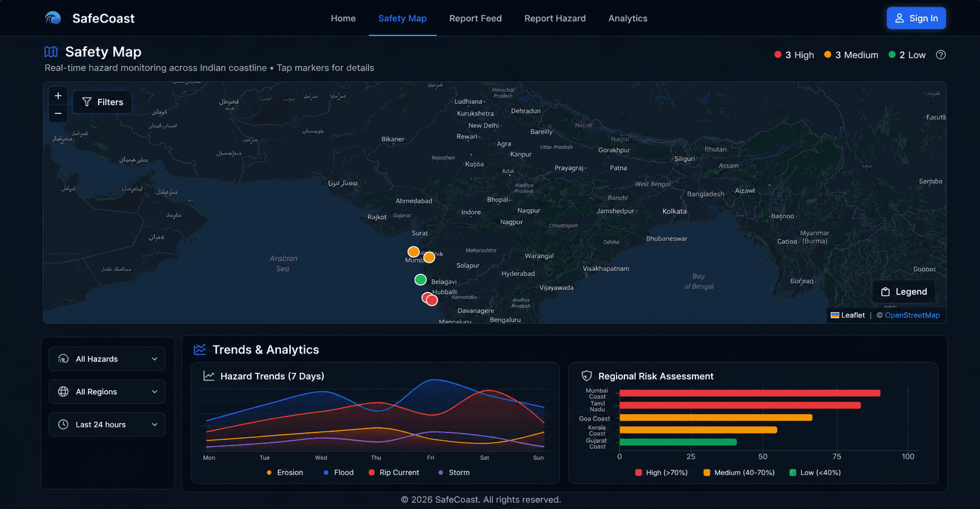Click the Safety Map heading map icon
This screenshot has height=509, width=980.
pos(51,52)
